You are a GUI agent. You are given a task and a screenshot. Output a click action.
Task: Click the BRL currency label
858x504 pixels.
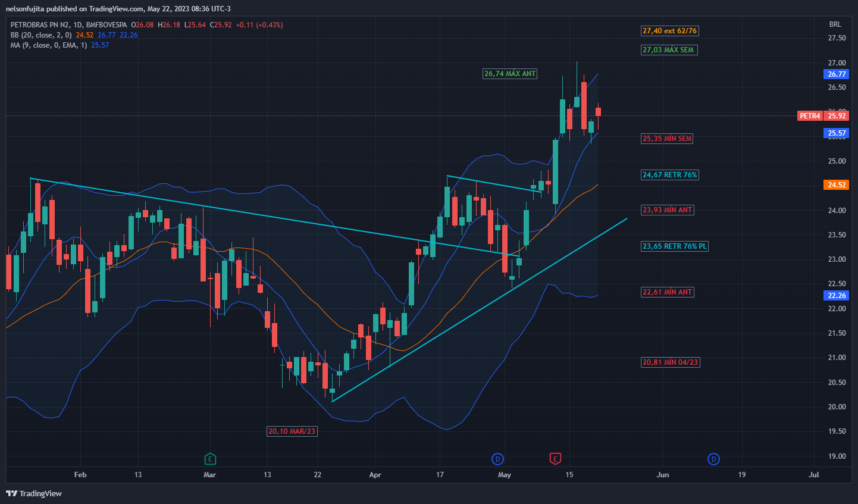pos(835,24)
